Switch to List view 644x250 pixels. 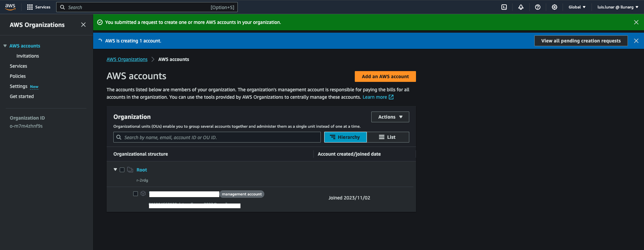(x=388, y=137)
